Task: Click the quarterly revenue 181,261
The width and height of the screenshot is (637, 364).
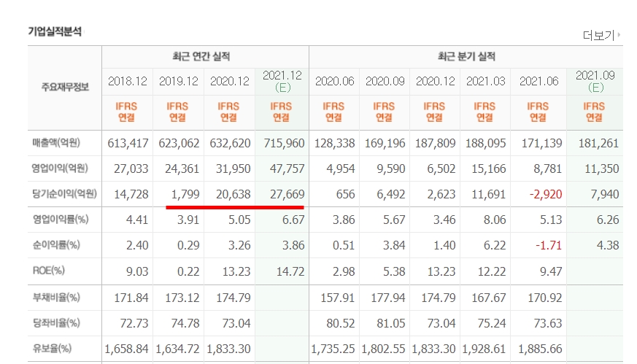Action: 598,144
